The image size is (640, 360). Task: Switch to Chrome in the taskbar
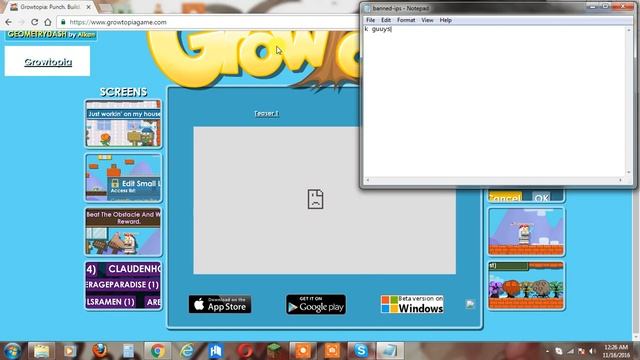(x=157, y=351)
